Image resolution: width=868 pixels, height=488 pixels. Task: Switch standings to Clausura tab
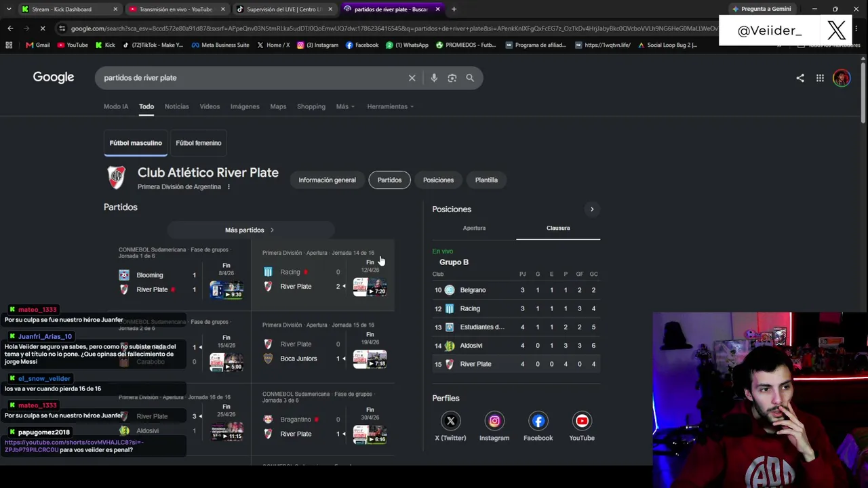(558, 228)
